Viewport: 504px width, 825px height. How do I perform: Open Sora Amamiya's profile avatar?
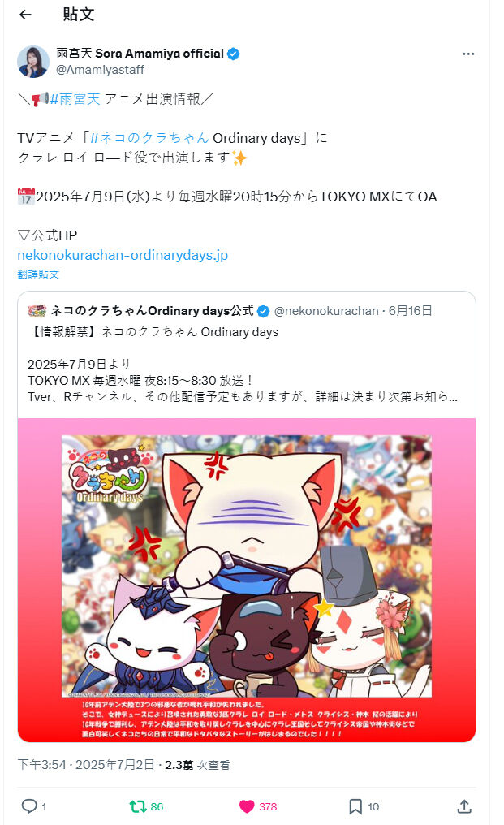pyautogui.click(x=33, y=62)
